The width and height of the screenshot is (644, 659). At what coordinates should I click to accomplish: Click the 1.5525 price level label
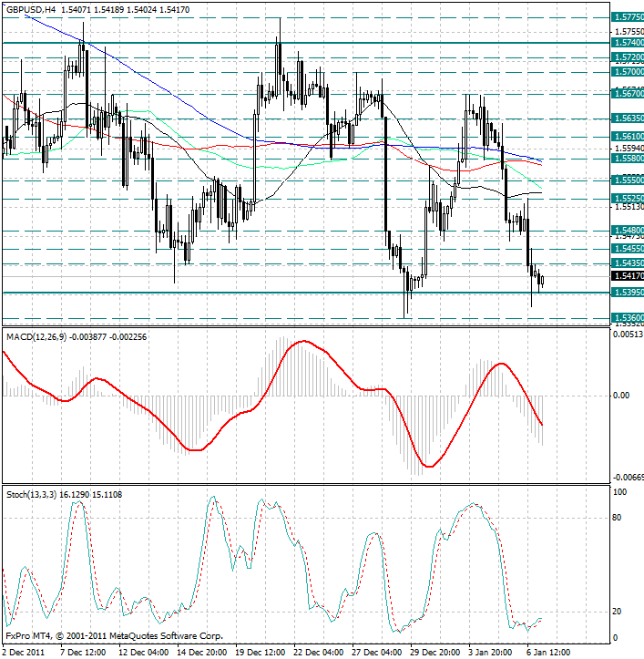[628, 198]
